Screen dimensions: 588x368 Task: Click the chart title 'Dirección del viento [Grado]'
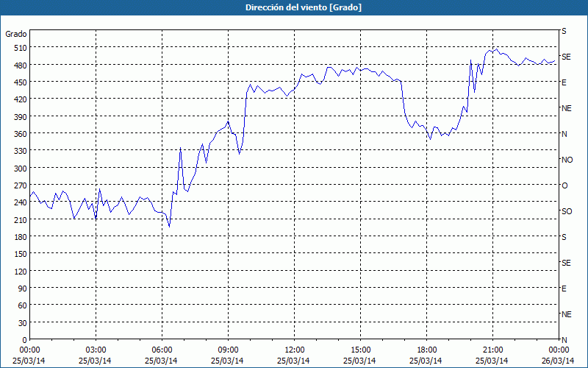tap(304, 7)
